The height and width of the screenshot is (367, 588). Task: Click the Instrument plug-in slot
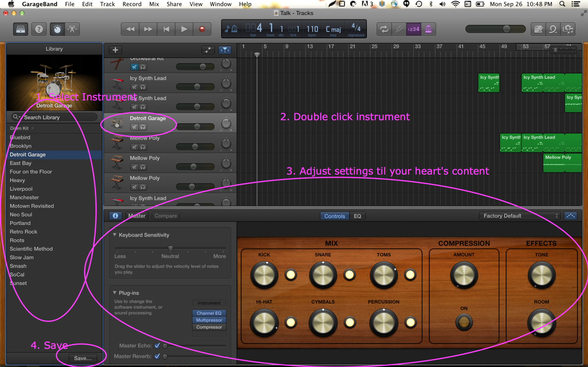[209, 303]
